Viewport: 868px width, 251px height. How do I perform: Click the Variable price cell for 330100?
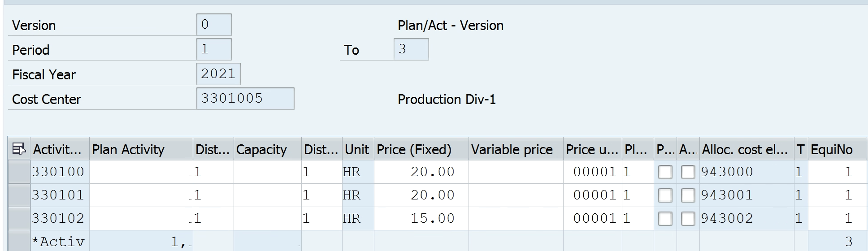tap(516, 172)
